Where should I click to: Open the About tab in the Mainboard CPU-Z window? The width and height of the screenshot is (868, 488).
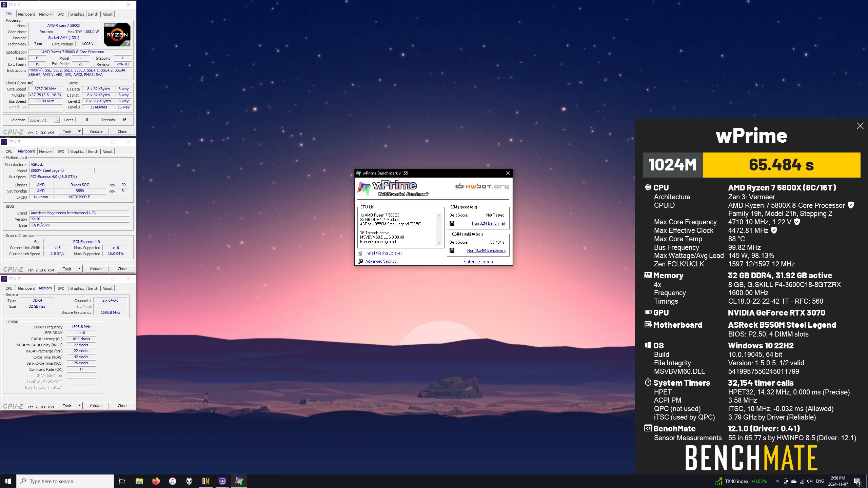point(107,151)
